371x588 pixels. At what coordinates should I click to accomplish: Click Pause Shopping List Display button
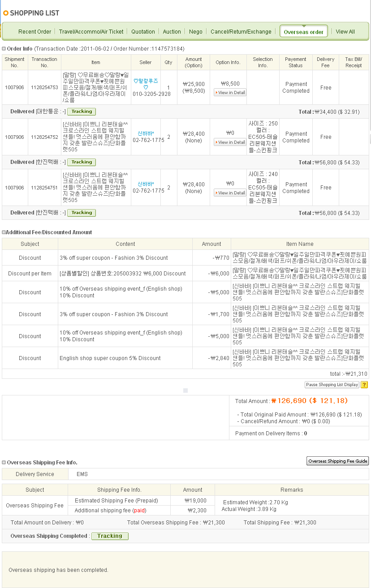pyautogui.click(x=332, y=385)
